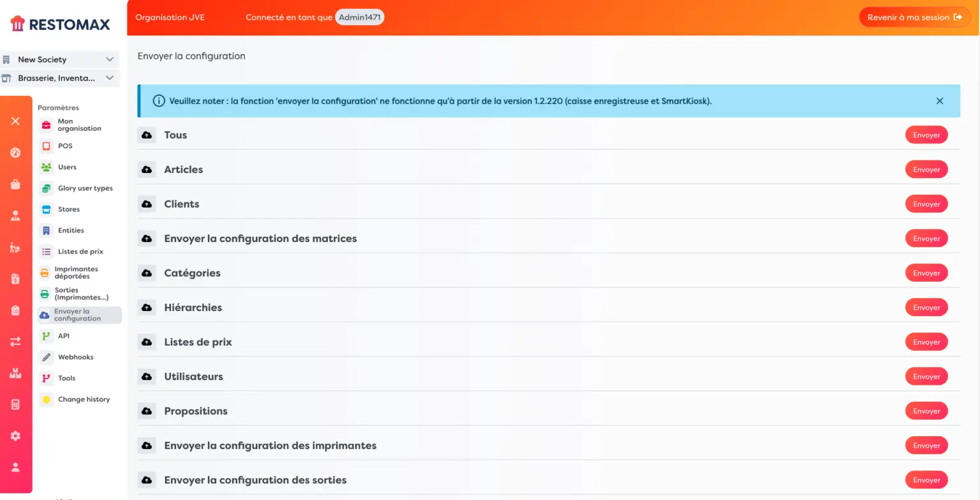980x500 pixels.
Task: Click the RESTOMAX logo
Action: (60, 24)
